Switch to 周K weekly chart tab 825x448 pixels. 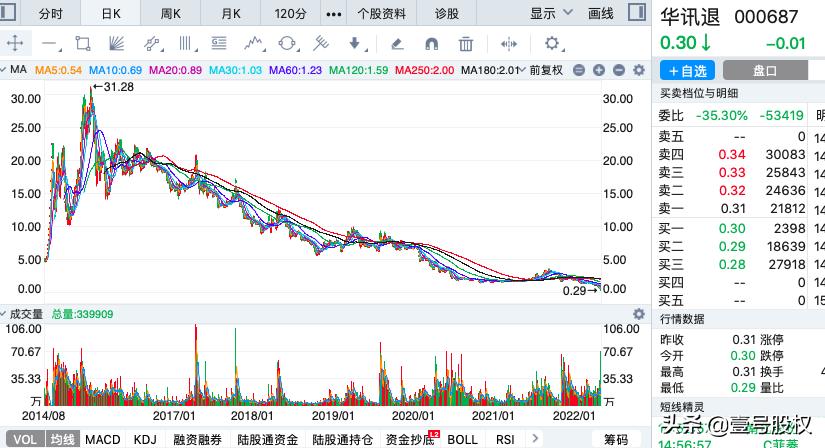click(170, 14)
